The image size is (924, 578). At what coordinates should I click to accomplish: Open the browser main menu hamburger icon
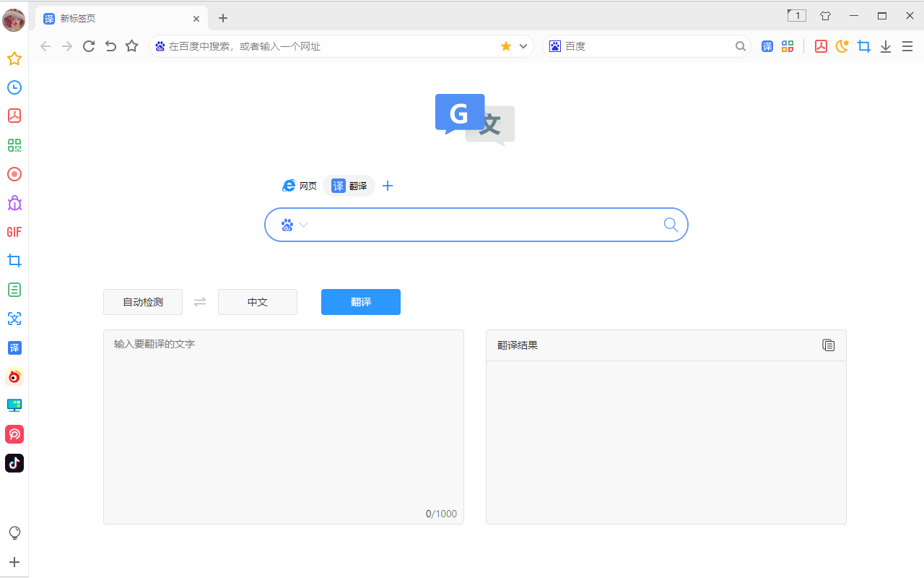pyautogui.click(x=907, y=46)
